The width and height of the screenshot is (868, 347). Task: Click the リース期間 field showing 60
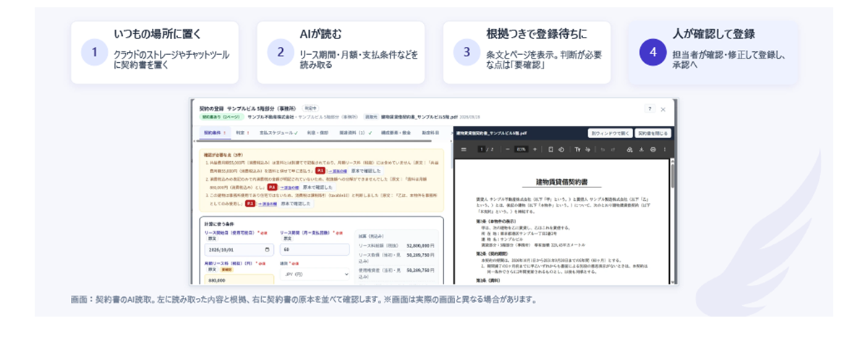[x=315, y=249]
